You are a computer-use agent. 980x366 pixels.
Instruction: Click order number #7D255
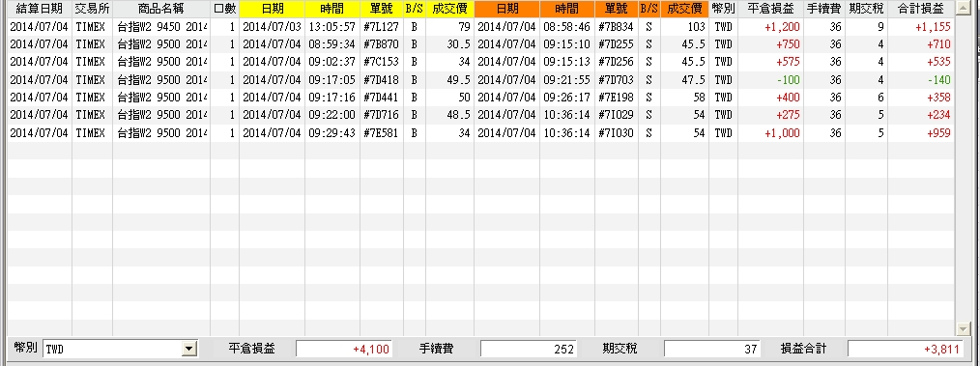point(616,44)
